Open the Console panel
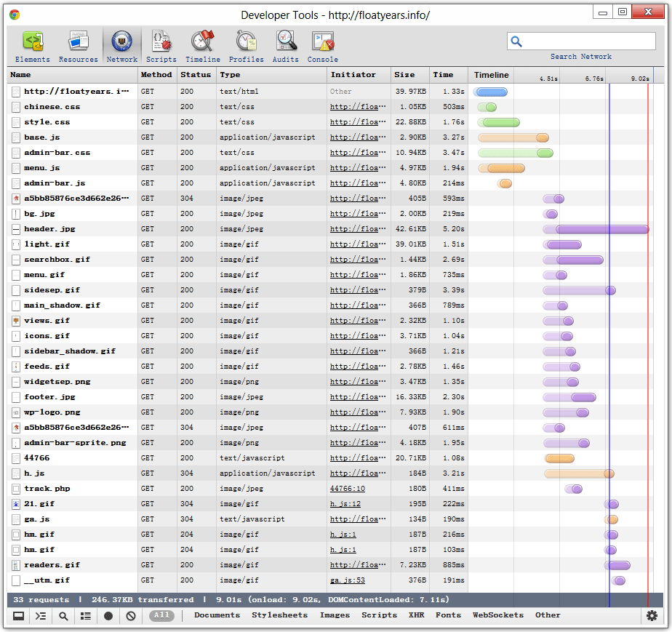Screen dimensions: 672x632 point(323,47)
